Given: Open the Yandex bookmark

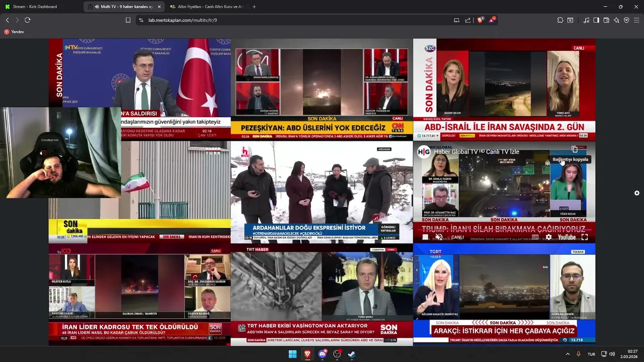Looking at the screenshot, I should 14,32.
